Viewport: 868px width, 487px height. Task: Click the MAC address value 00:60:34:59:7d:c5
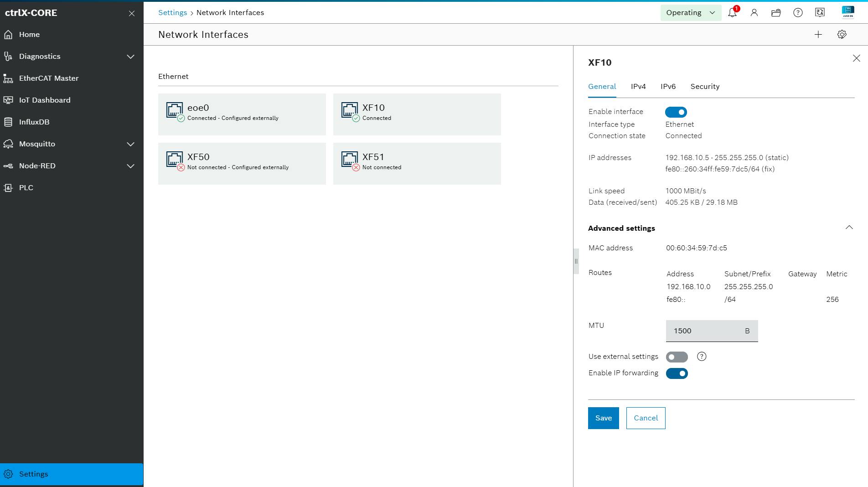tap(696, 248)
